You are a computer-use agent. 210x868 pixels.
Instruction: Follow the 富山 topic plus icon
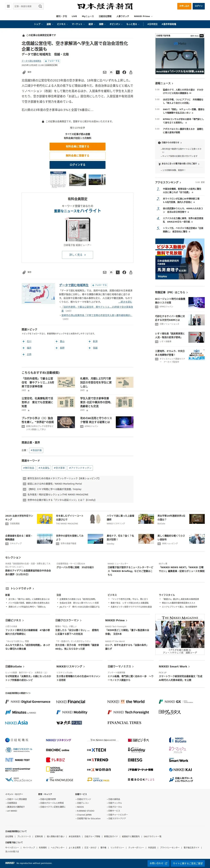coord(57,341)
